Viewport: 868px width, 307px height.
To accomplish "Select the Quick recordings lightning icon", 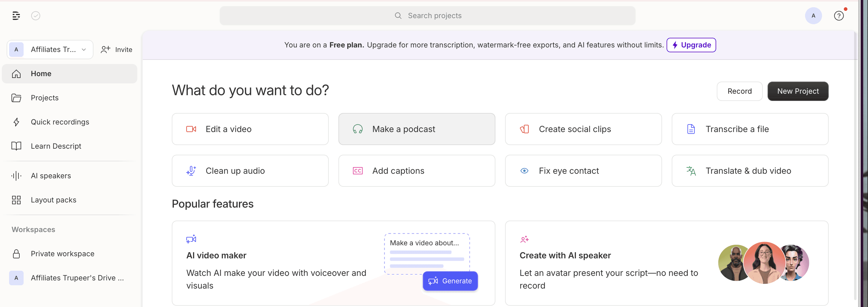I will coord(16,122).
